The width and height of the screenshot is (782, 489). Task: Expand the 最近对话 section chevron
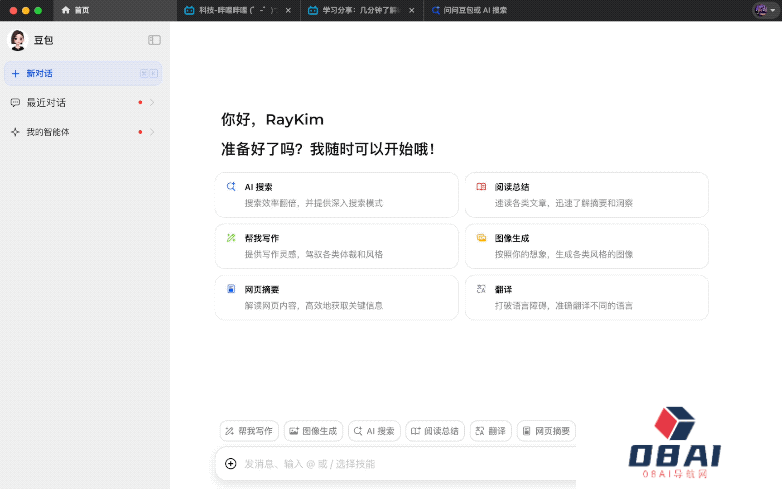[x=152, y=102]
